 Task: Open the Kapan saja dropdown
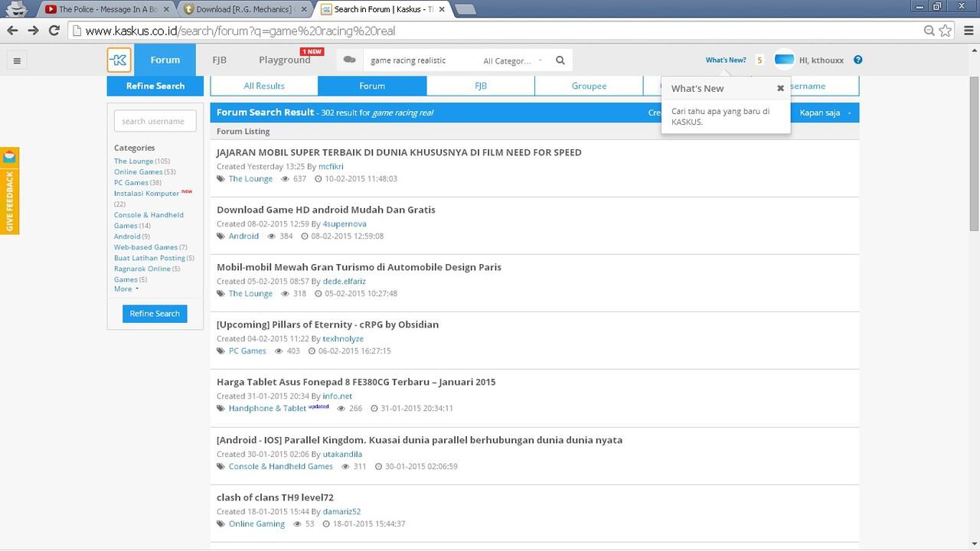[x=825, y=112]
